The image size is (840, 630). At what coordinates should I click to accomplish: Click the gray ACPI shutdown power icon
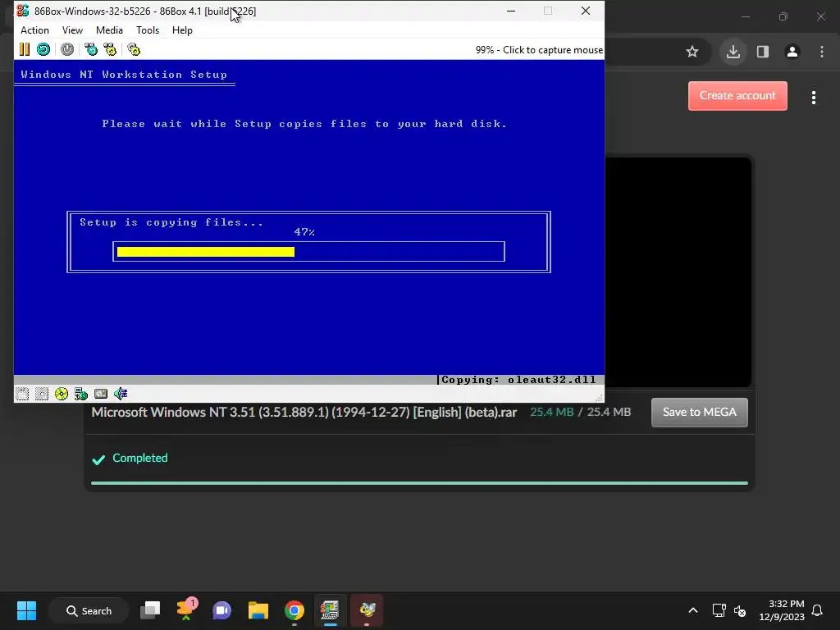click(x=67, y=50)
